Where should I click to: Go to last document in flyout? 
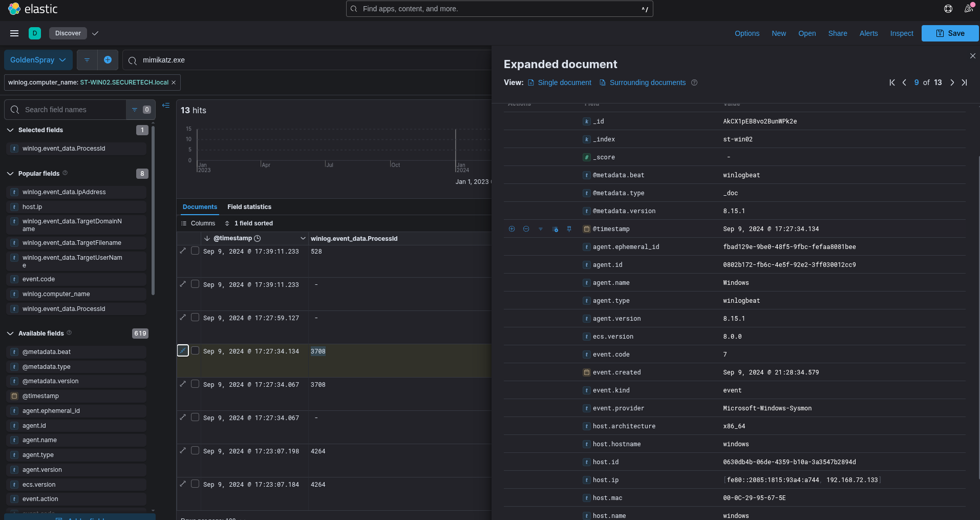coord(964,82)
